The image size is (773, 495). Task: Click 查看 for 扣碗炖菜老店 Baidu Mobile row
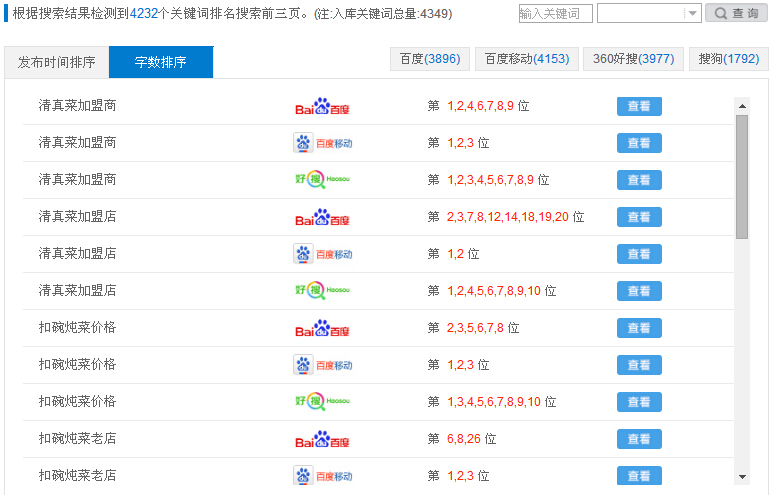pos(639,476)
